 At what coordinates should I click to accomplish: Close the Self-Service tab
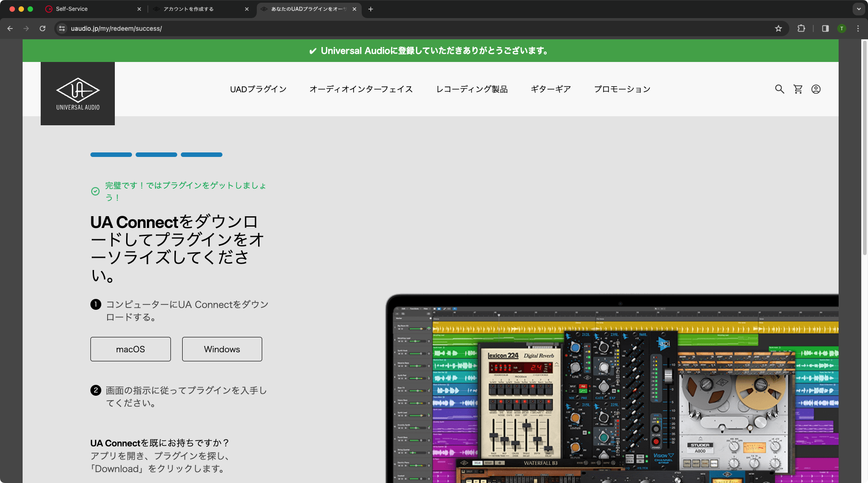pyautogui.click(x=139, y=9)
